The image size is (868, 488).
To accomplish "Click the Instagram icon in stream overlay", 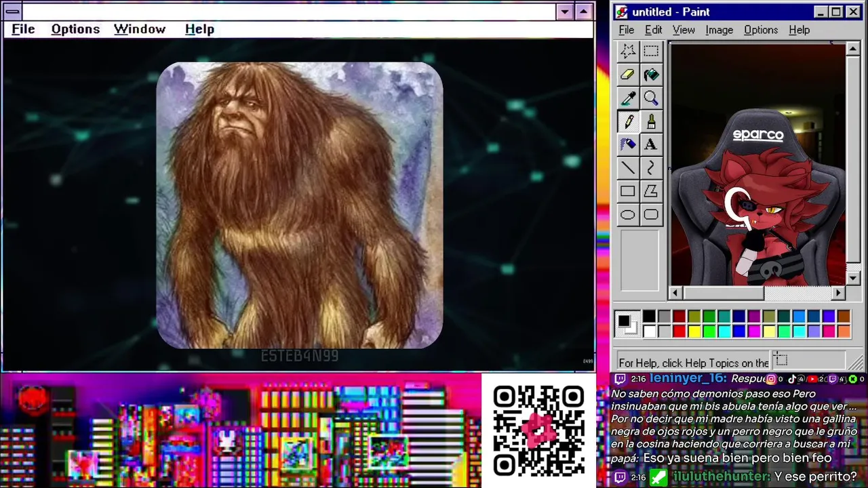I will pyautogui.click(x=771, y=379).
